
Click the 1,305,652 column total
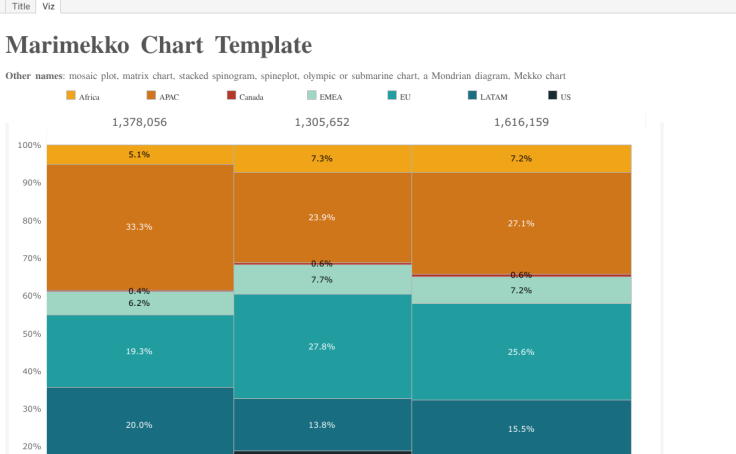(x=322, y=122)
